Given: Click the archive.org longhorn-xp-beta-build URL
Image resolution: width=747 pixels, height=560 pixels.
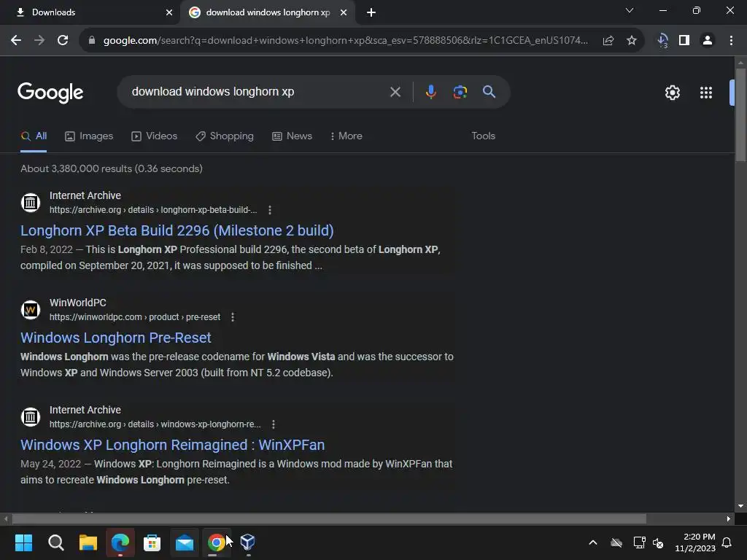Looking at the screenshot, I should (153, 210).
